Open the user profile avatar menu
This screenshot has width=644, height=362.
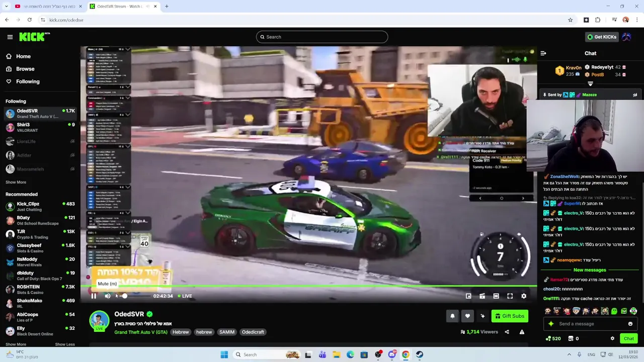627,37
